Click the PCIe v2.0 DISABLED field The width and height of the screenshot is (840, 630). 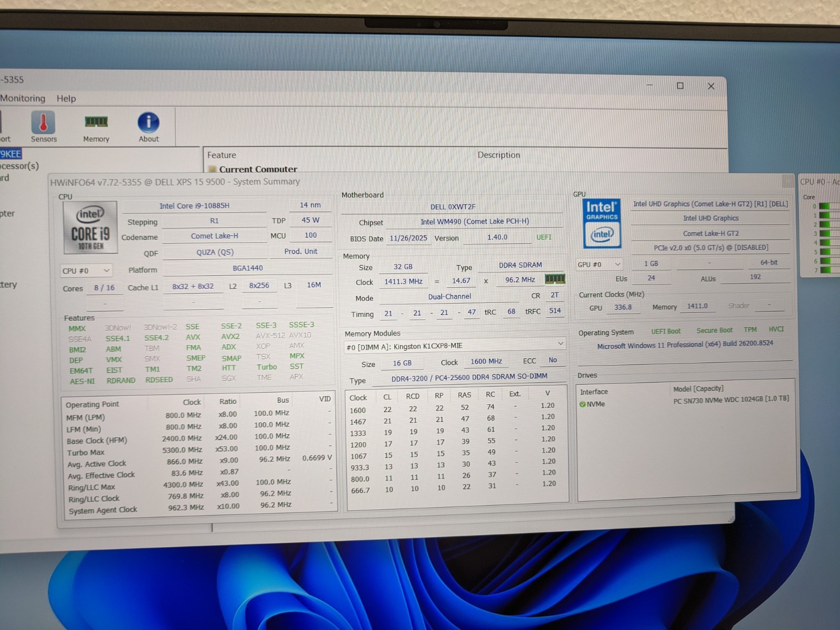[711, 248]
